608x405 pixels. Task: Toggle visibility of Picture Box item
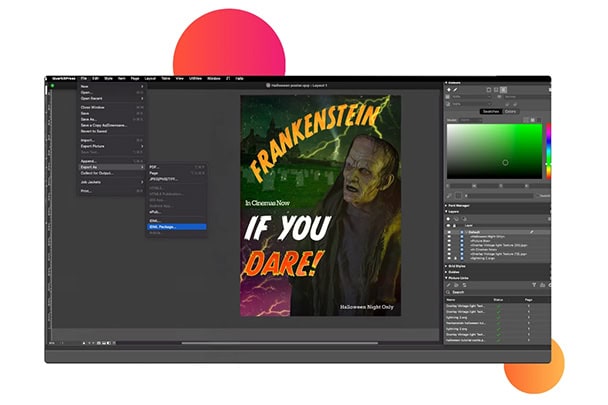coord(449,241)
